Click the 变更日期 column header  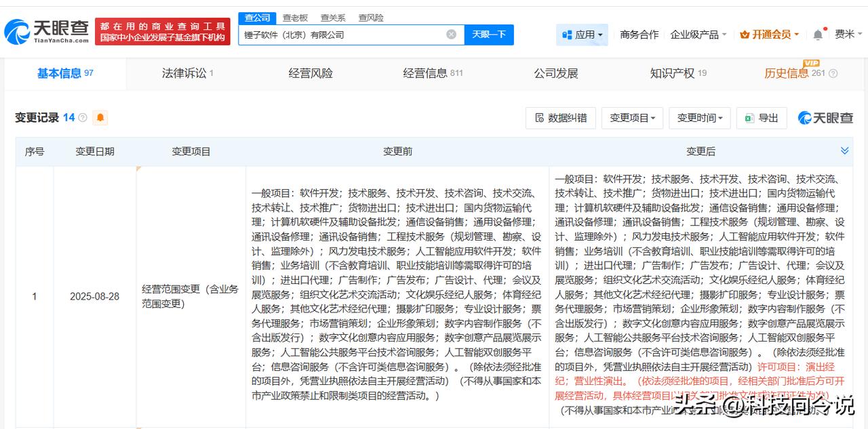click(x=95, y=152)
